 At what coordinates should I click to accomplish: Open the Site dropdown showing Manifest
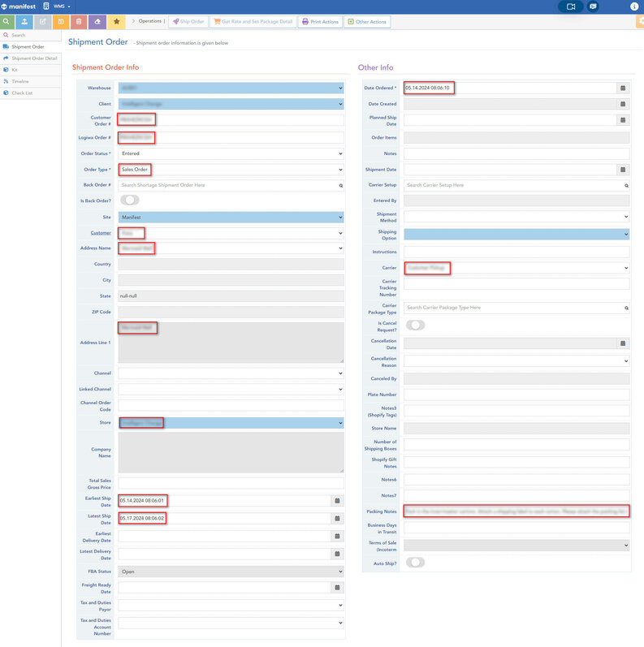[x=231, y=218]
